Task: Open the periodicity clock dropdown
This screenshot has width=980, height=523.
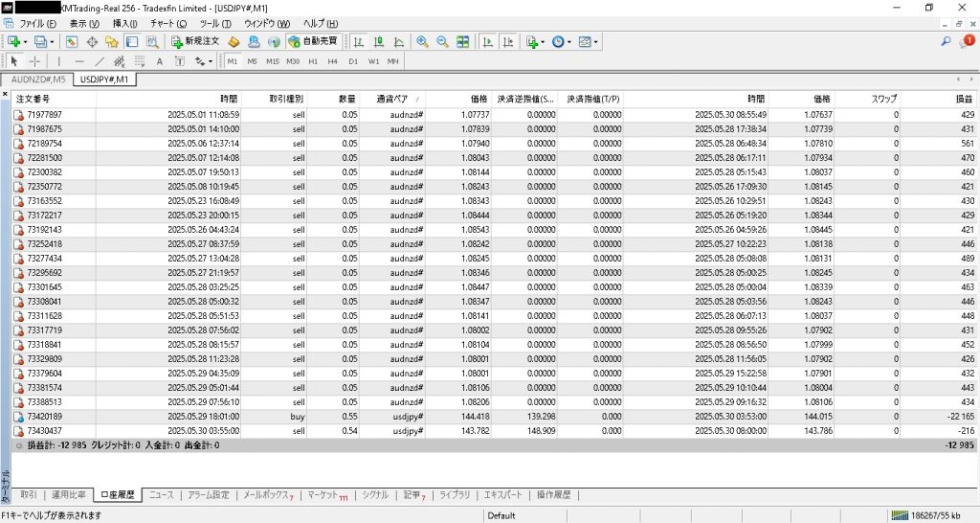Action: tap(570, 42)
